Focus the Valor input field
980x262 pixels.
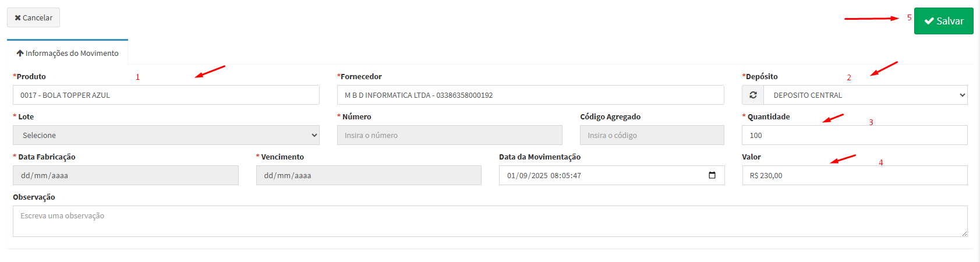click(854, 175)
